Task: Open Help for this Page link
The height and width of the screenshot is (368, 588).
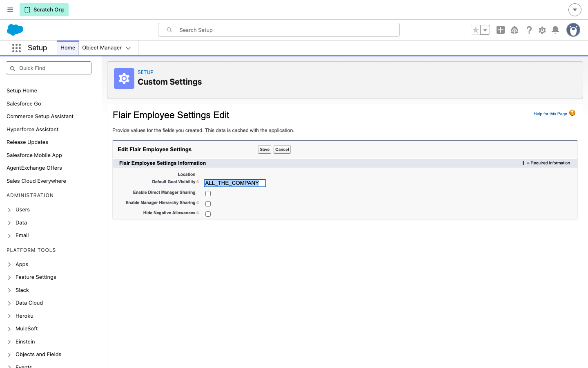Action: pyautogui.click(x=550, y=114)
